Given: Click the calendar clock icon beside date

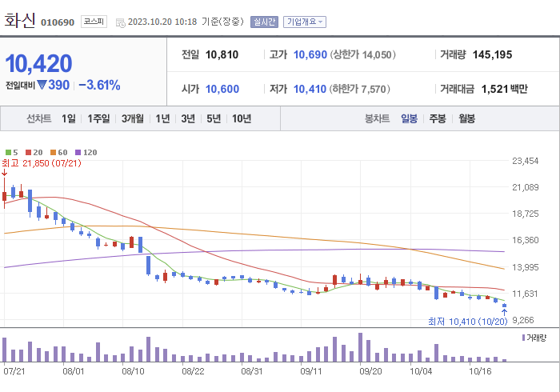Looking at the screenshot, I should pos(120,23).
